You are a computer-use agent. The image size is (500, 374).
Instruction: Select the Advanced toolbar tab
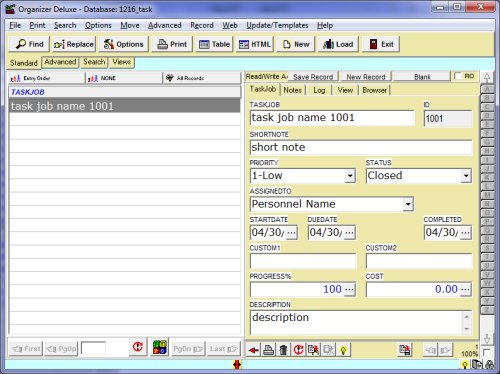pos(60,62)
